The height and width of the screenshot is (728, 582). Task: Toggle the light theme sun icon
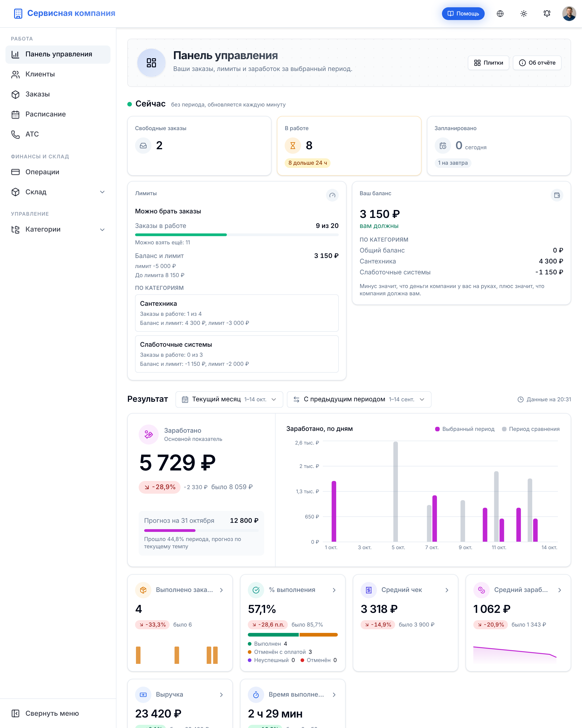click(x=524, y=13)
